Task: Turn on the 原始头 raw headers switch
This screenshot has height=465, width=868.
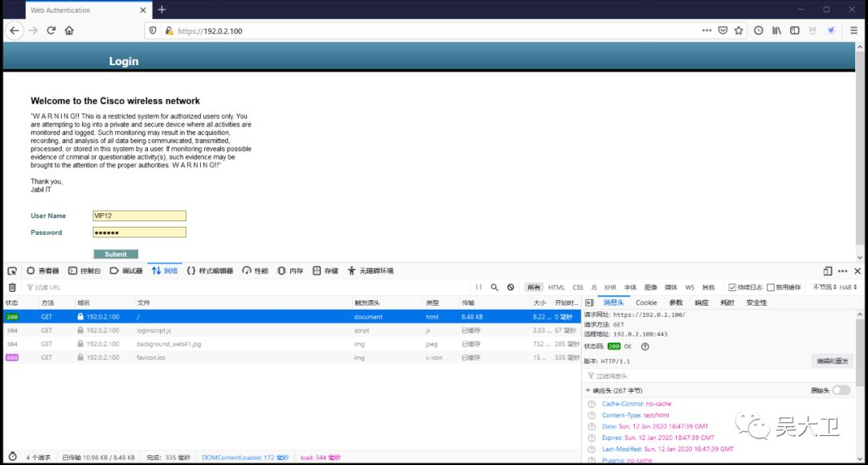Action: coord(841,390)
